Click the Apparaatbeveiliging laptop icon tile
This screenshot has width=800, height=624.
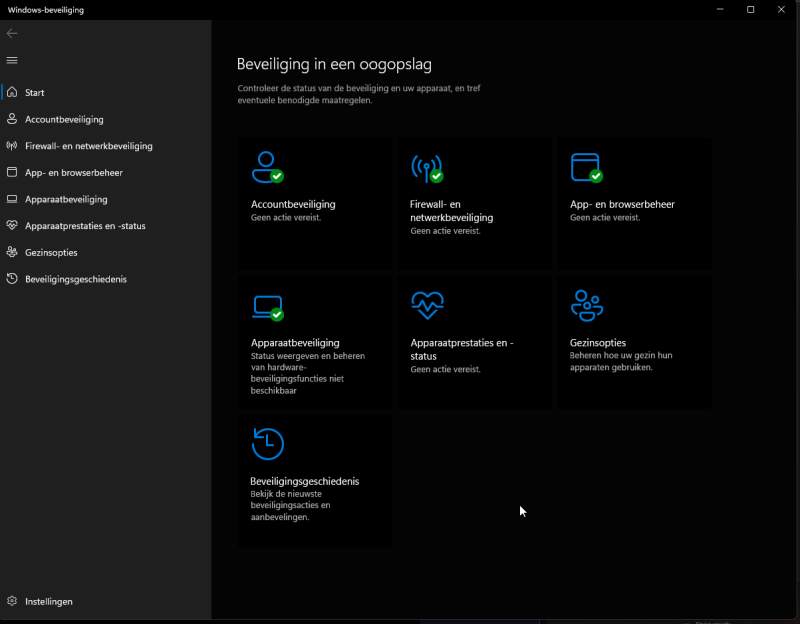point(267,306)
